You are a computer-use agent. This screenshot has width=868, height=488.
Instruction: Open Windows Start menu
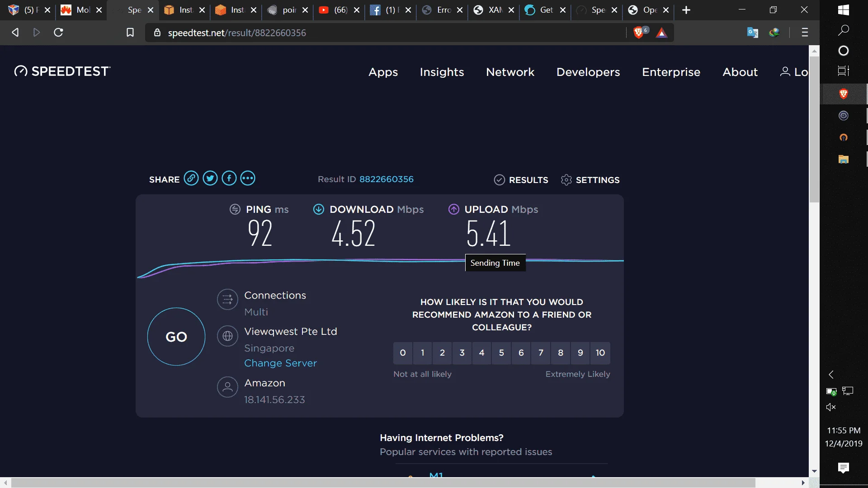tap(844, 10)
